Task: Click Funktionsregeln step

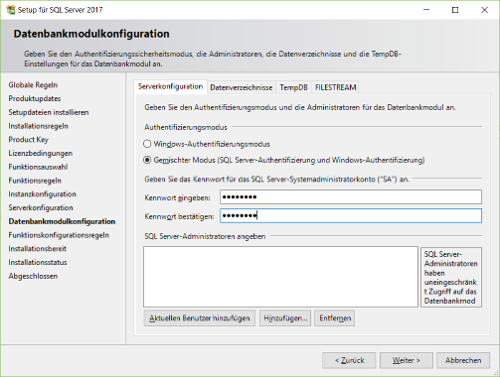Action: tap(35, 181)
